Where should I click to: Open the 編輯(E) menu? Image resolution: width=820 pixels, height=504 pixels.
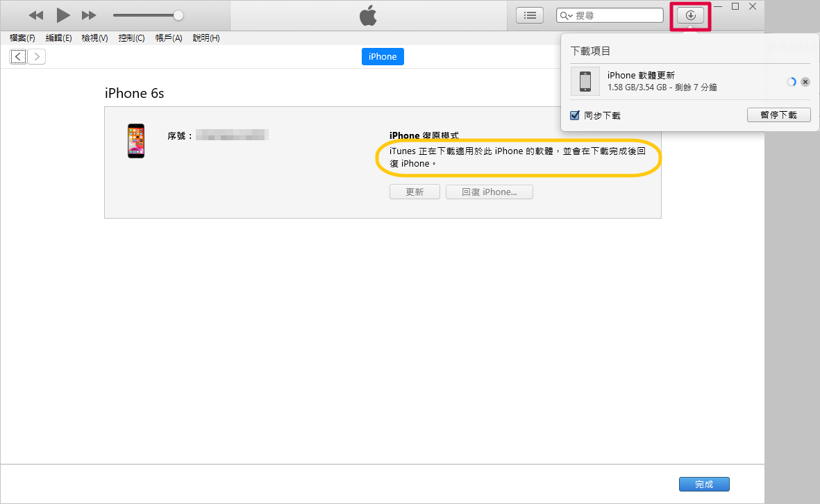(58, 38)
